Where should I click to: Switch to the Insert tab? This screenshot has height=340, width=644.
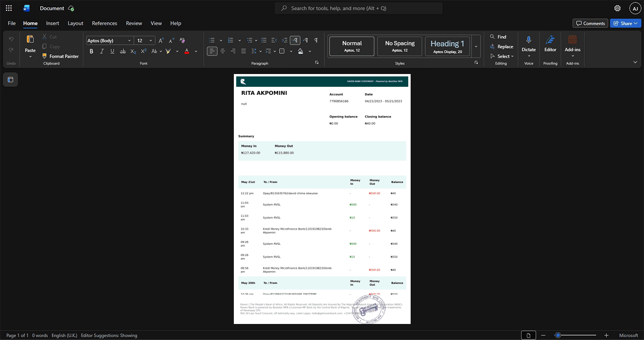[52, 23]
